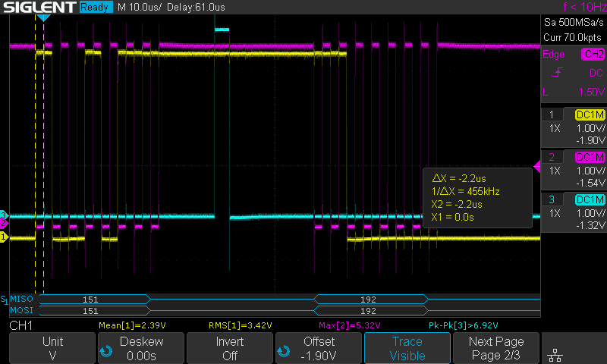This screenshot has height=364, width=607.
Task: Click the DC trigger coupling label
Action: coord(596,73)
